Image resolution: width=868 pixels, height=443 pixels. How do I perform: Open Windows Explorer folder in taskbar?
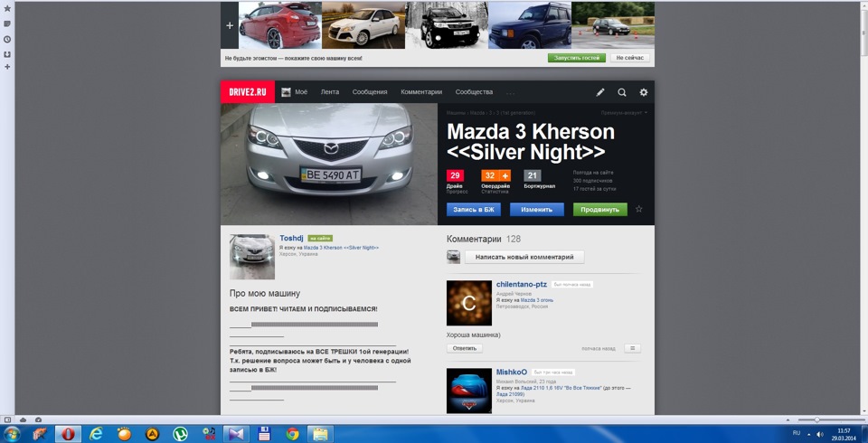click(320, 434)
